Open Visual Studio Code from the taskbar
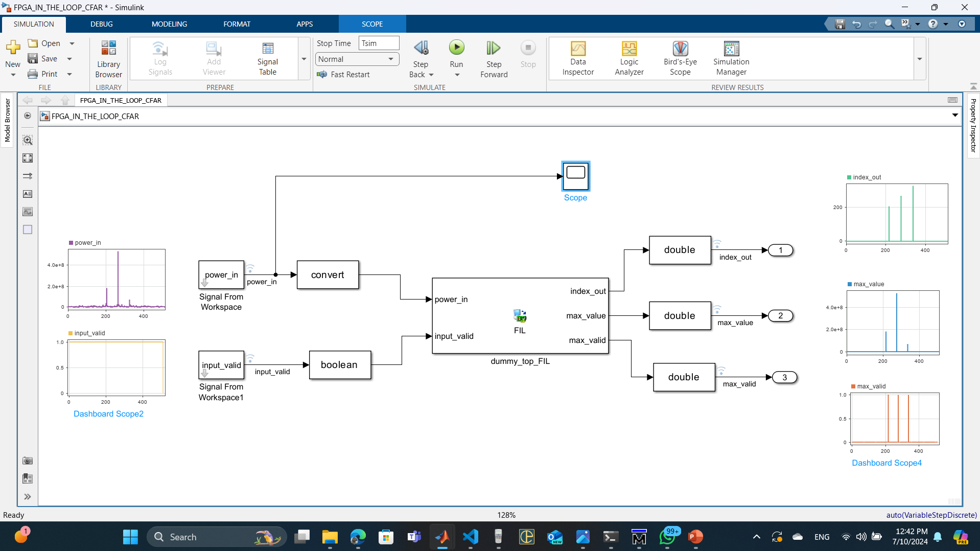 coord(470,537)
